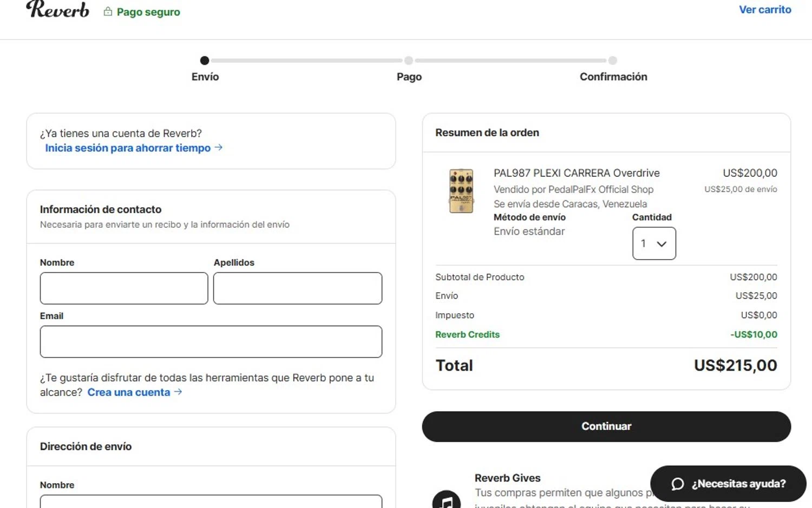Click the Apellidos input field

pyautogui.click(x=298, y=288)
